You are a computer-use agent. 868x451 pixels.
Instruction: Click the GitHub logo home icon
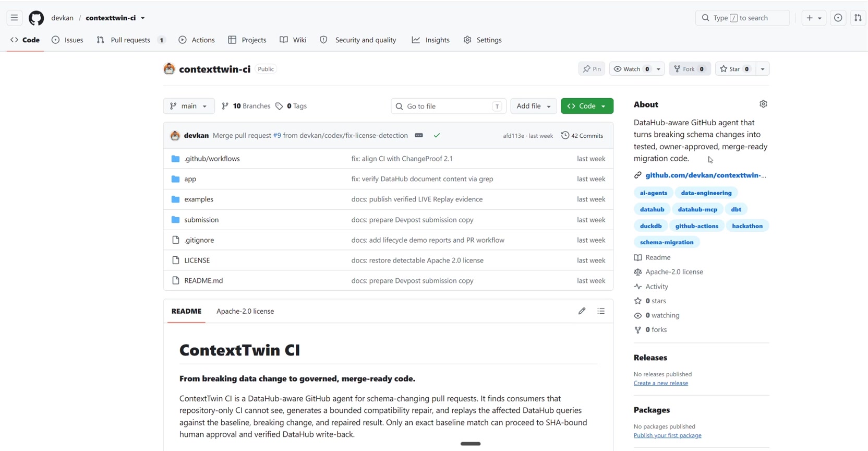36,18
